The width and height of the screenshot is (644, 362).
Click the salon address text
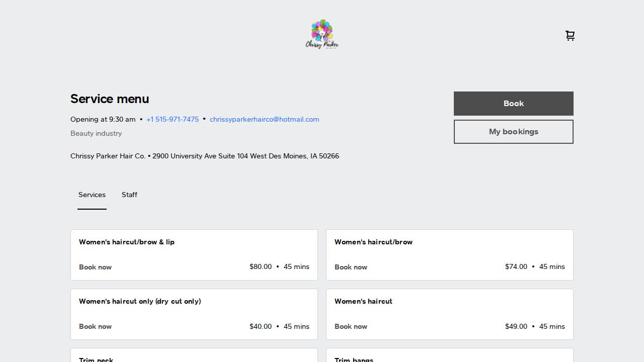(205, 156)
